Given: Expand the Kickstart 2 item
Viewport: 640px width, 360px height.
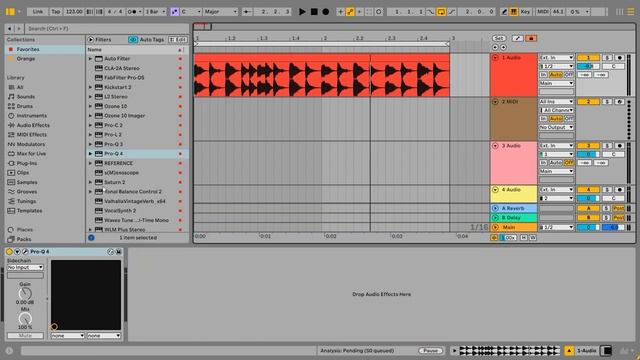Looking at the screenshot, I should point(90,87).
